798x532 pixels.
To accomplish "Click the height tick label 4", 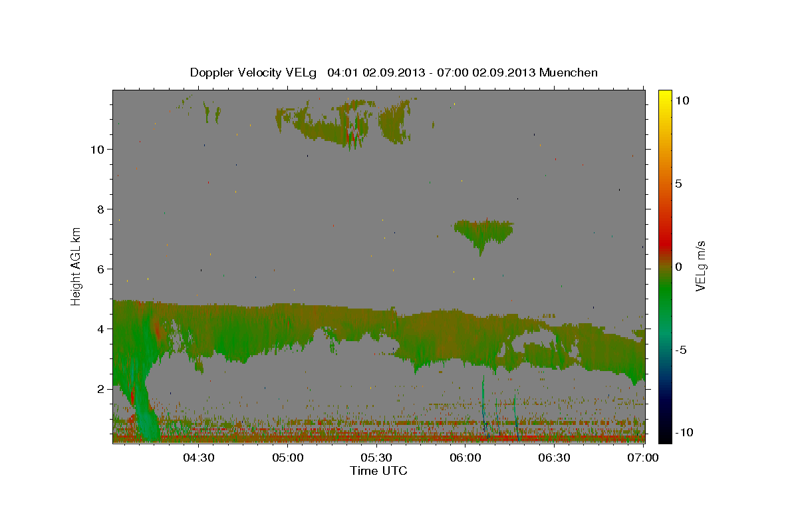I will click(x=101, y=329).
